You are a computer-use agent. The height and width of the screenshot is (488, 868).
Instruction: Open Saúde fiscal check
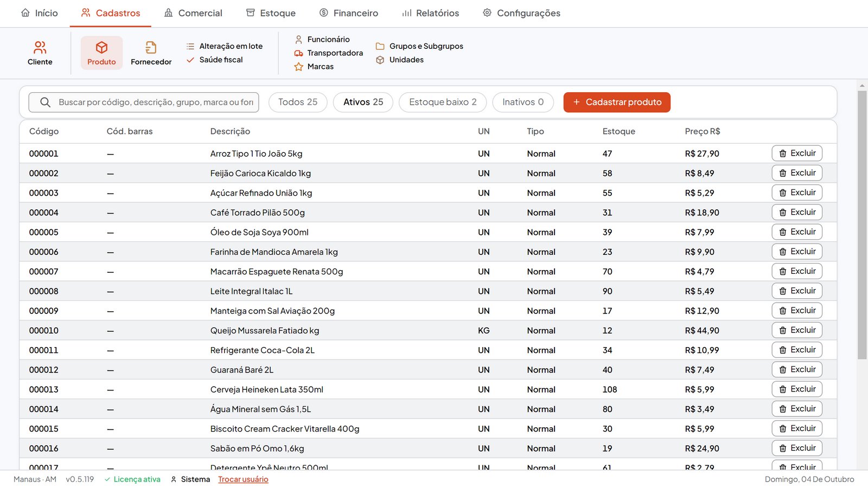click(x=215, y=60)
